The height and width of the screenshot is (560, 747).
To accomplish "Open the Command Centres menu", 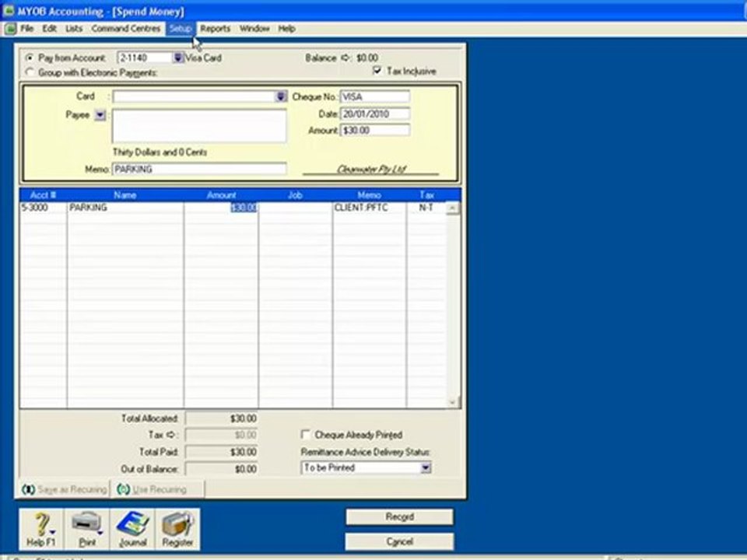I will pyautogui.click(x=126, y=29).
